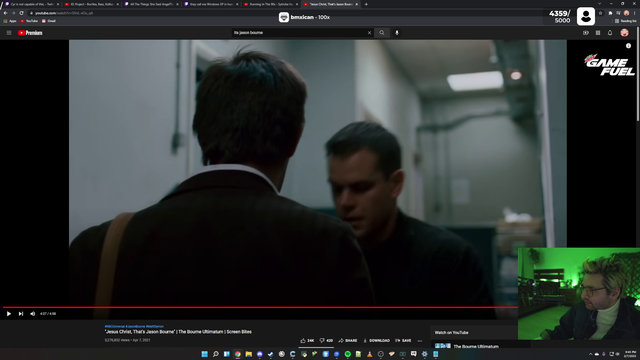This screenshot has width=640, height=360.
Task: Play the paused YouTube video
Action: (9, 313)
